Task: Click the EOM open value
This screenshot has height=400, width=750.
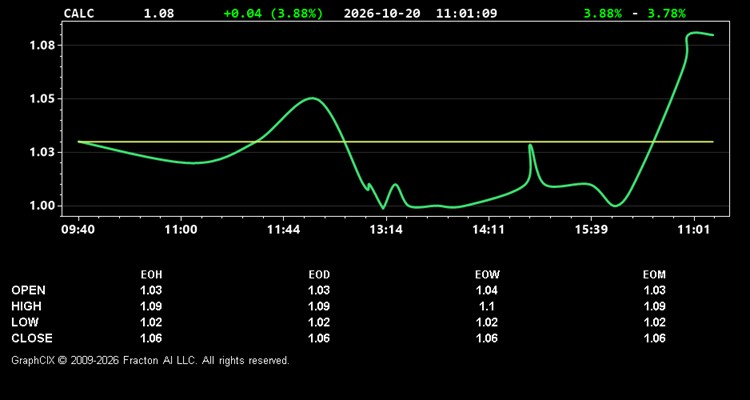Action: (x=654, y=290)
